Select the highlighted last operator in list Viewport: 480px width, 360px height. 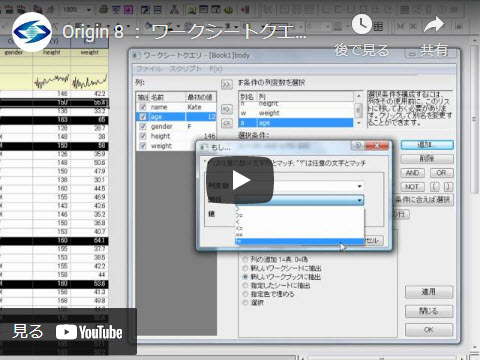point(299,241)
